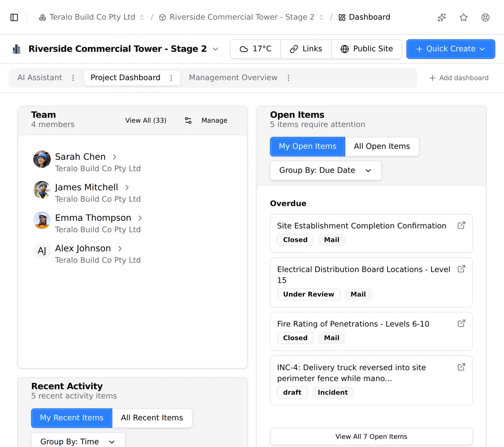Open Site Establishment Completion Confirmation item
The image size is (504, 447).
coord(362,226)
